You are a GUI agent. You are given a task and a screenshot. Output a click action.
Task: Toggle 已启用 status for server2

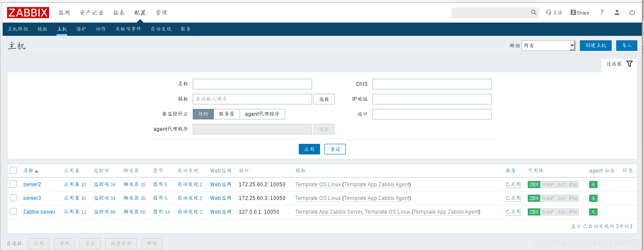click(513, 185)
